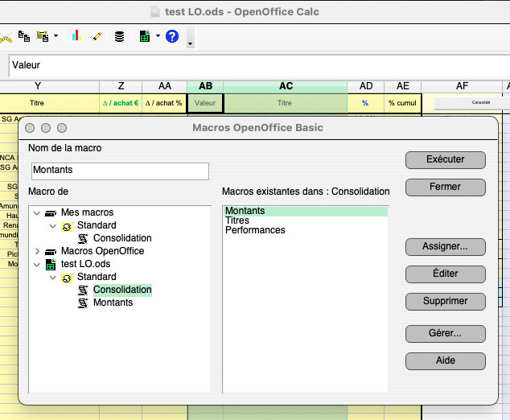
Task: Click the data sources database icon
Action: click(x=119, y=36)
